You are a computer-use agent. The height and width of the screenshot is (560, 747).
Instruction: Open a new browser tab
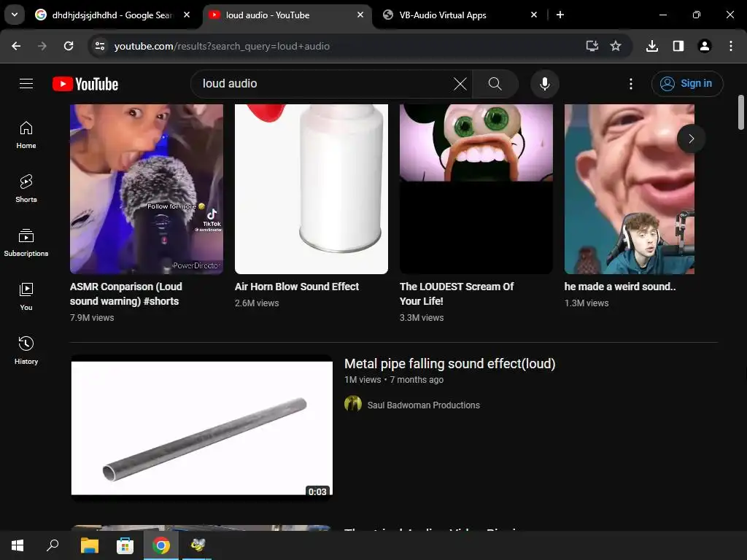[560, 15]
